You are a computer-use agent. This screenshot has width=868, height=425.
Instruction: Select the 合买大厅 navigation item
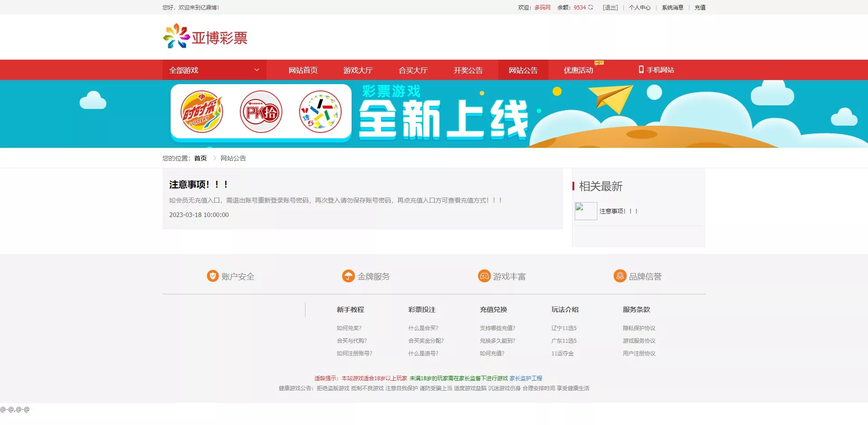point(413,70)
